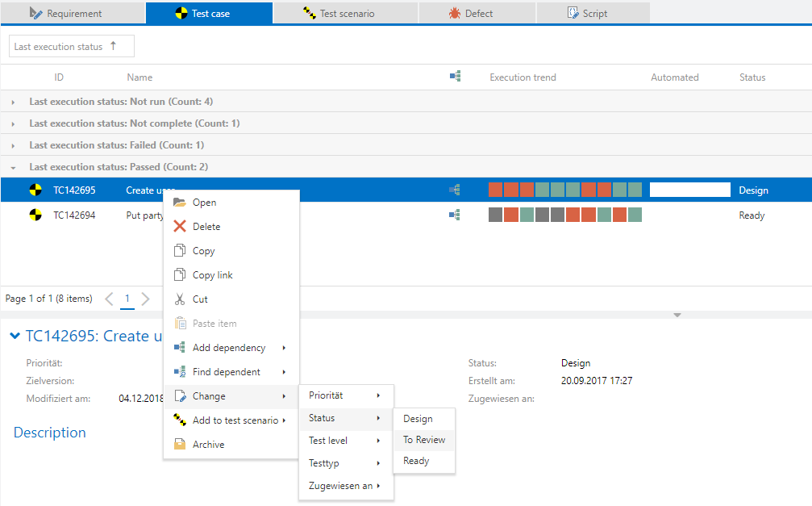This screenshot has width=812, height=506.
Task: Click the Archive box icon
Action: pos(180,445)
